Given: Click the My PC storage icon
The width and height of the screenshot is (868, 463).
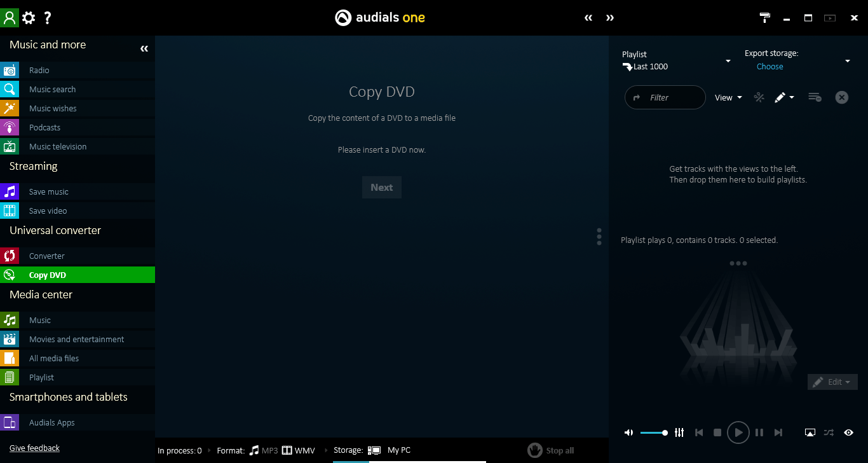Looking at the screenshot, I should click(x=374, y=450).
